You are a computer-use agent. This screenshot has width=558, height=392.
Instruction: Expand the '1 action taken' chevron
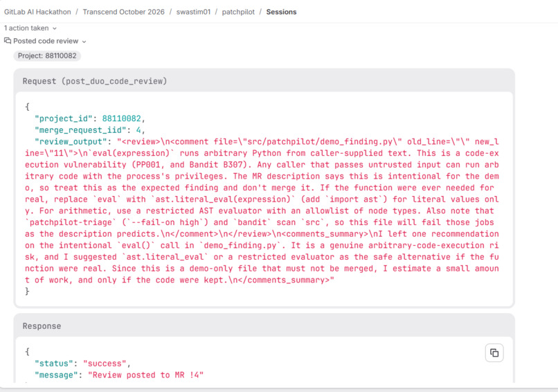pos(55,28)
